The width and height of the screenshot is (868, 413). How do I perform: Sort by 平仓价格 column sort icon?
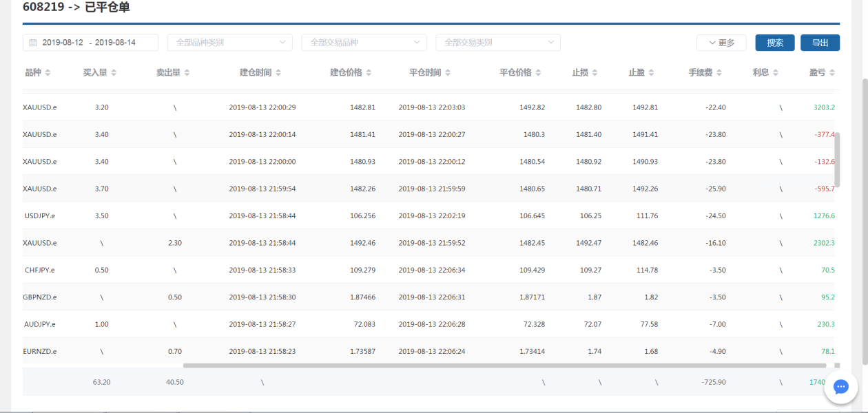coord(538,73)
